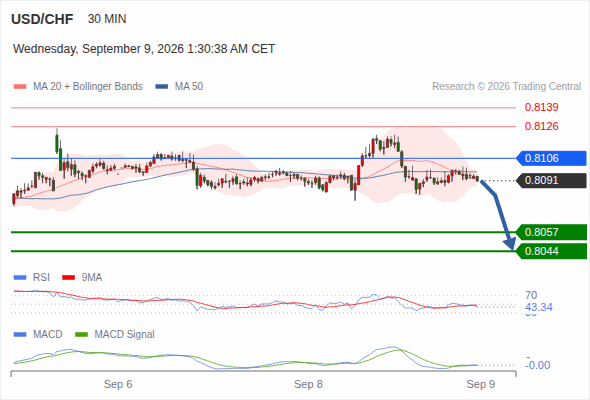Click the USD/CHF pair title
Image resolution: width=590 pixels, height=400 pixels.
click(42, 19)
